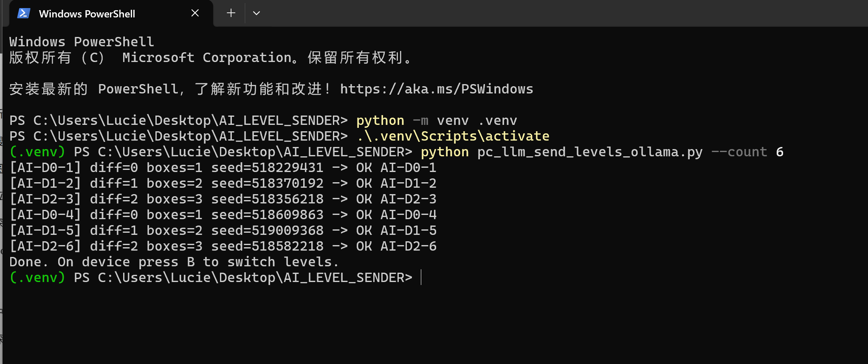Viewport: 868px width, 364px height.
Task: Click the OK AI-D2-3 result text
Action: (x=396, y=199)
